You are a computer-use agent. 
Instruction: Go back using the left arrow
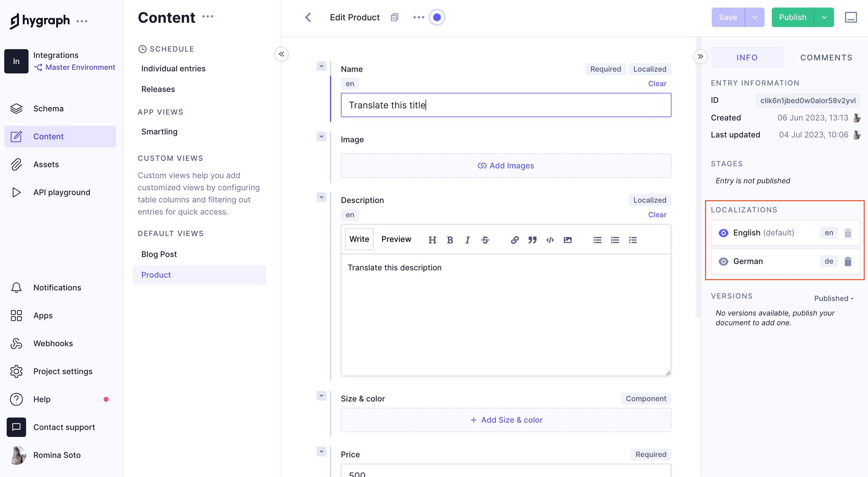[x=308, y=17]
